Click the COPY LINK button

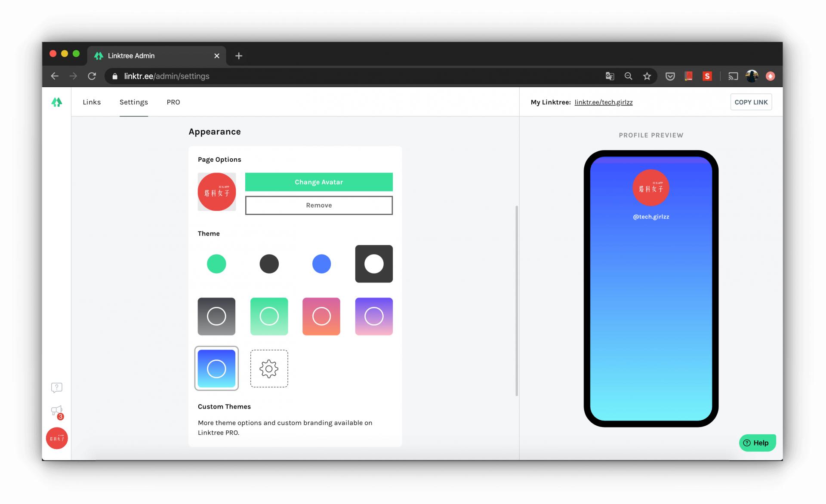751,102
